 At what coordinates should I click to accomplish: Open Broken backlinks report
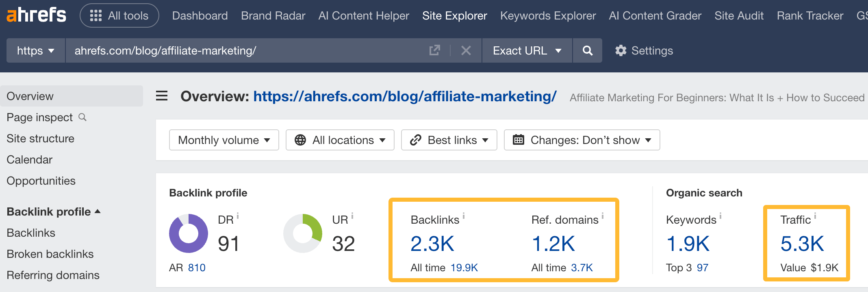tap(50, 254)
